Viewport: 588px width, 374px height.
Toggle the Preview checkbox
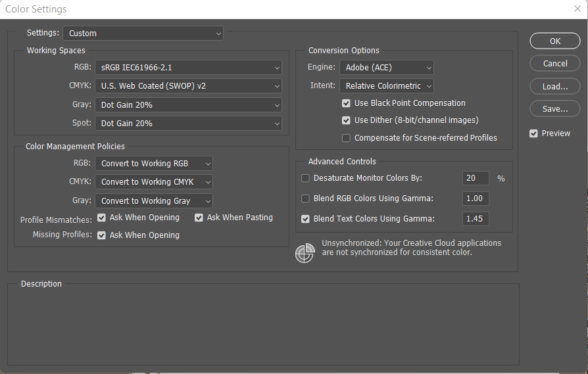534,133
